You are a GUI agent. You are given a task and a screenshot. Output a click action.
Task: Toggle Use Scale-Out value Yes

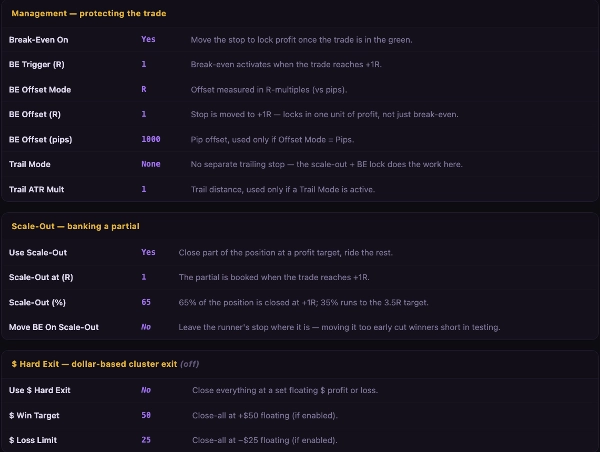point(148,252)
